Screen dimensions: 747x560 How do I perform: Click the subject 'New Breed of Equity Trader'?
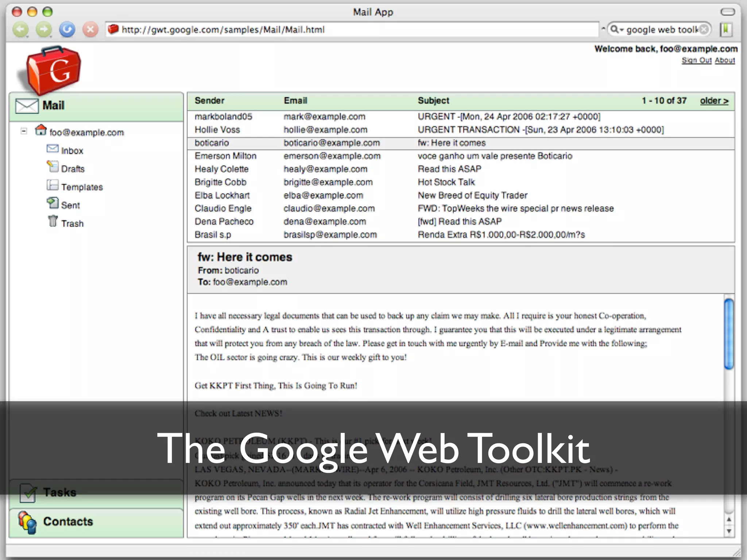point(472,195)
